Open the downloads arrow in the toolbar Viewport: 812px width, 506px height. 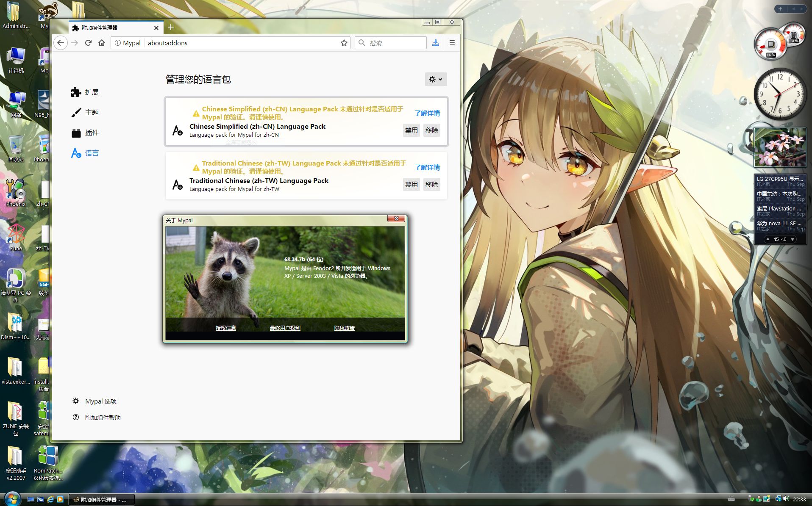click(x=435, y=43)
